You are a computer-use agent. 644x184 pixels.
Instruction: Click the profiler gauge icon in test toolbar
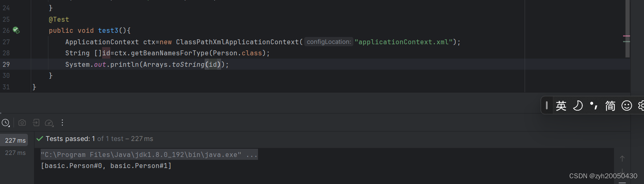pyautogui.click(x=49, y=123)
